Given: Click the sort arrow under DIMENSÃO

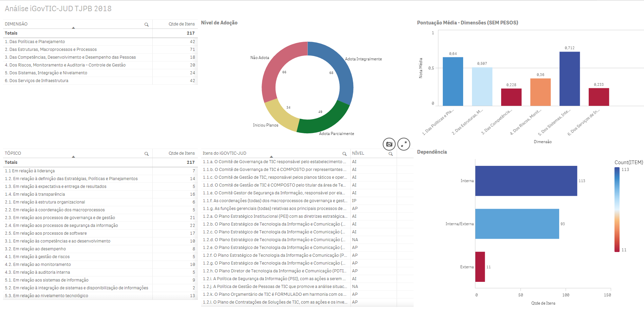Looking at the screenshot, I should click(73, 28).
